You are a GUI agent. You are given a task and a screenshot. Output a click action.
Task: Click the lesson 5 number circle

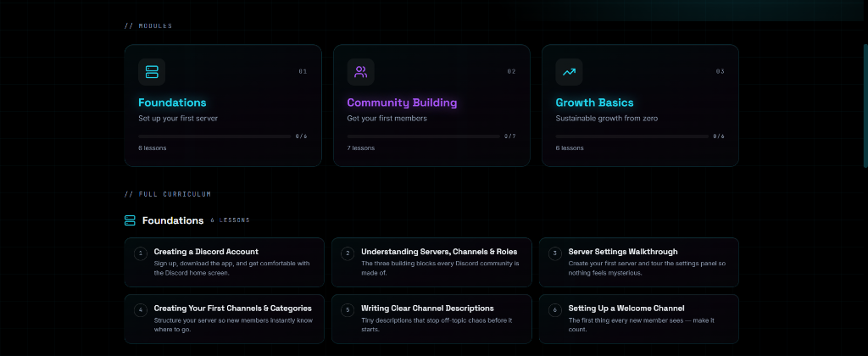348,310
